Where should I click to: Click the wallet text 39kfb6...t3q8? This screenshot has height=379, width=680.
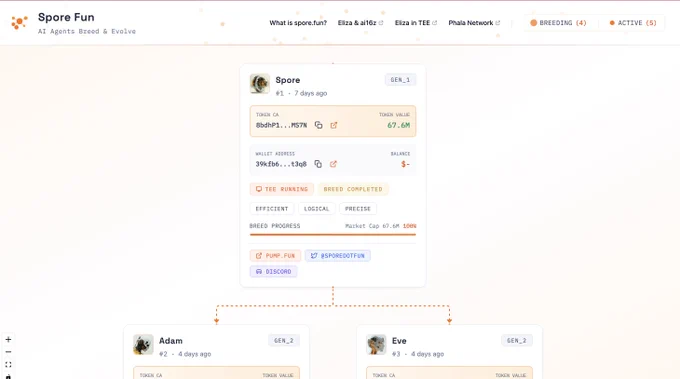pyautogui.click(x=281, y=164)
